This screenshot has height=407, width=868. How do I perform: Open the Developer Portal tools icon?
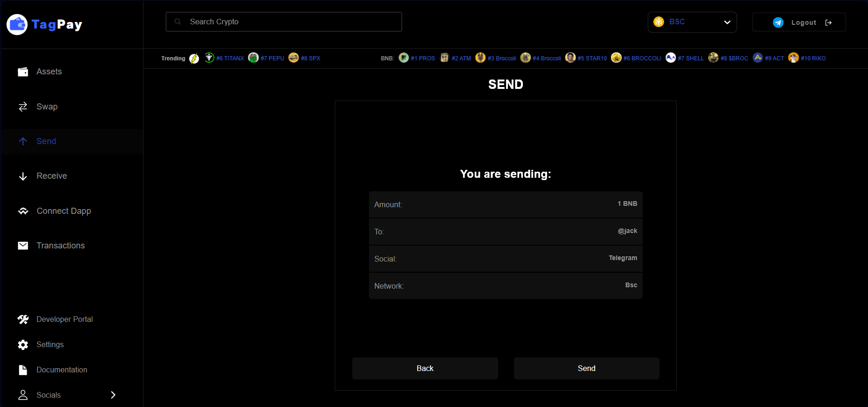(23, 320)
